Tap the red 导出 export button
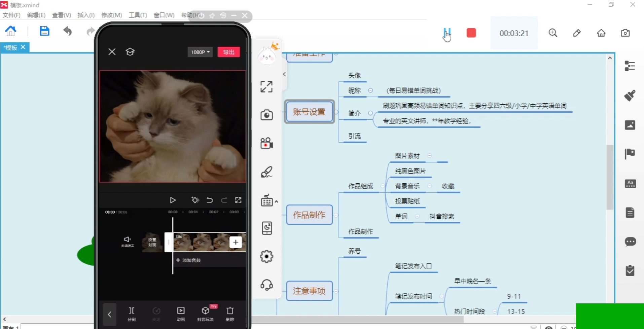The image size is (644, 329). click(x=229, y=52)
